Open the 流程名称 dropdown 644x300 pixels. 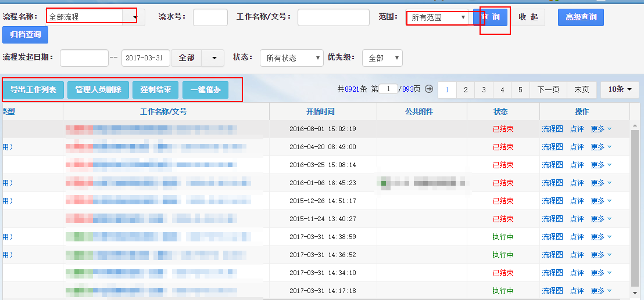(x=135, y=17)
